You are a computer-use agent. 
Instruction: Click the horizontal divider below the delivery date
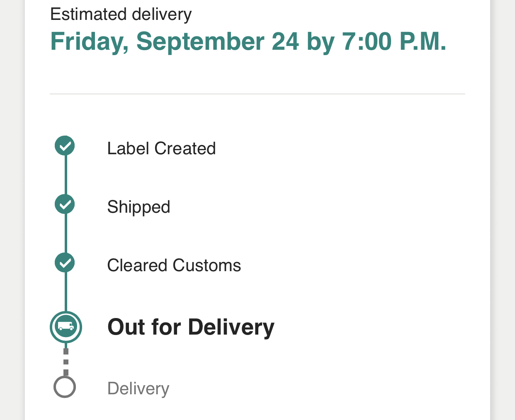[x=257, y=94]
